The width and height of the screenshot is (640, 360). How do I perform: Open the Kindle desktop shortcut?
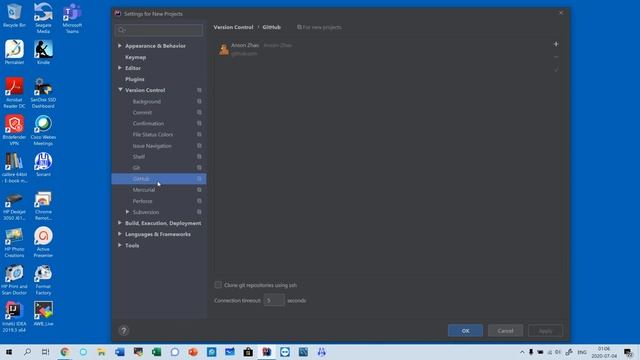pyautogui.click(x=43, y=52)
